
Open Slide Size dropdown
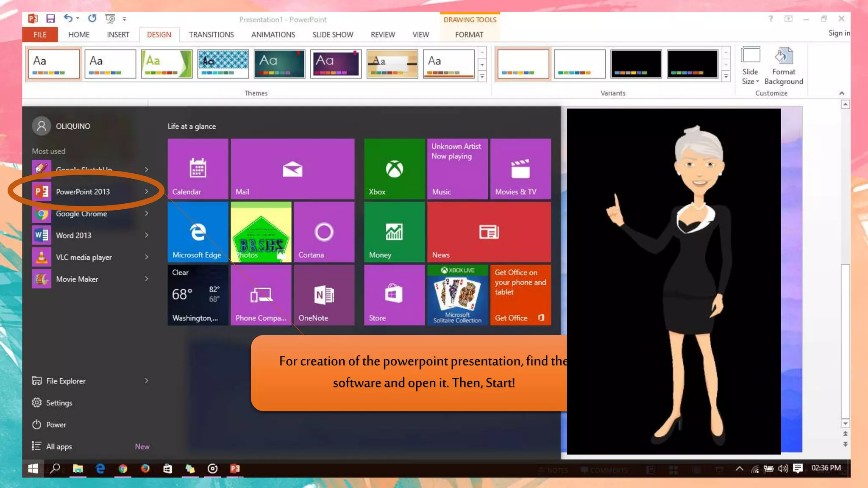click(750, 66)
